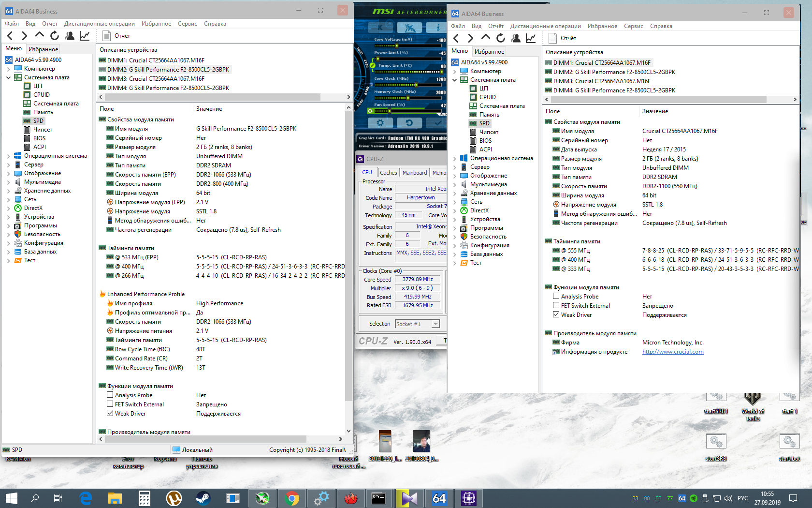Screen dimensions: 812x508
Task: Open Calculator from the taskbar
Action: (144, 498)
